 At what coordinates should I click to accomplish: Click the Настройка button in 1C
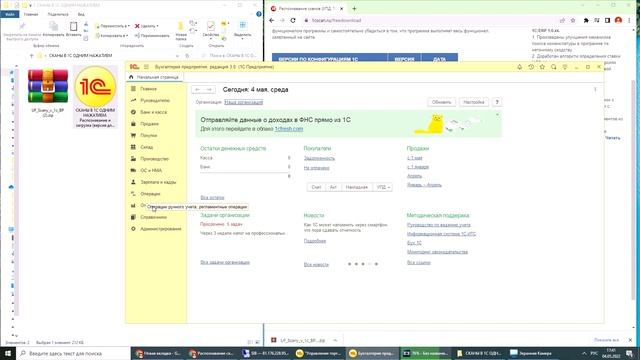coord(473,102)
